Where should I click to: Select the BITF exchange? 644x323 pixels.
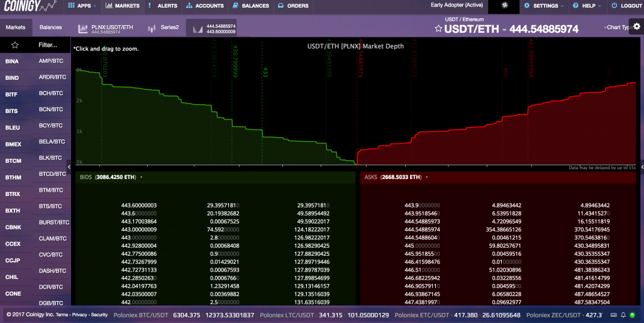pyautogui.click(x=11, y=94)
